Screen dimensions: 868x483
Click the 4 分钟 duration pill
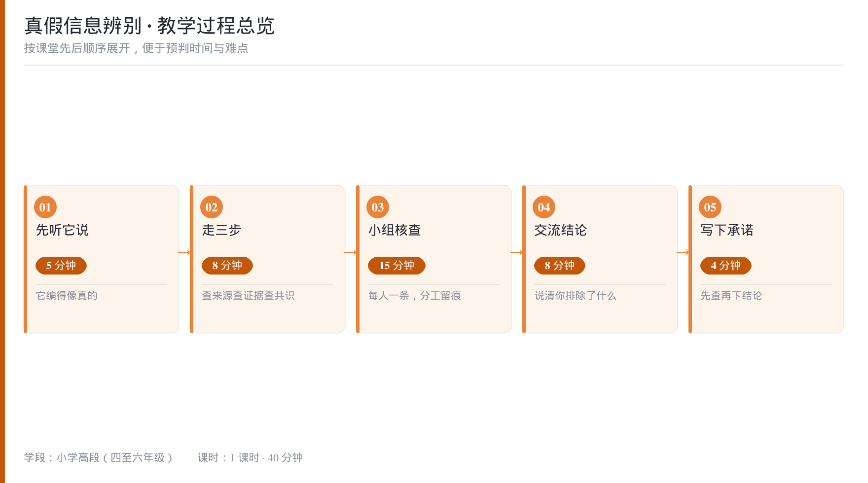tap(726, 266)
